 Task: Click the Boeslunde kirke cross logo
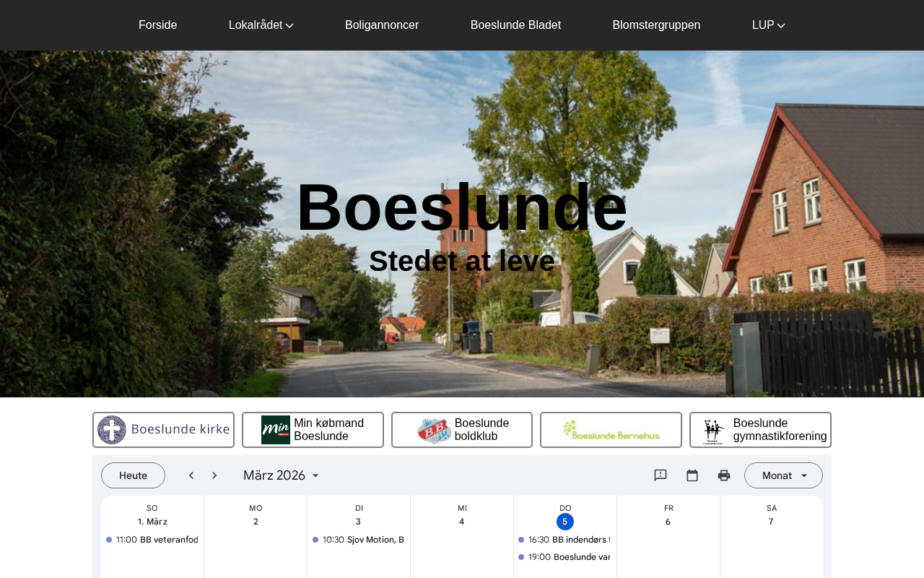[112, 430]
